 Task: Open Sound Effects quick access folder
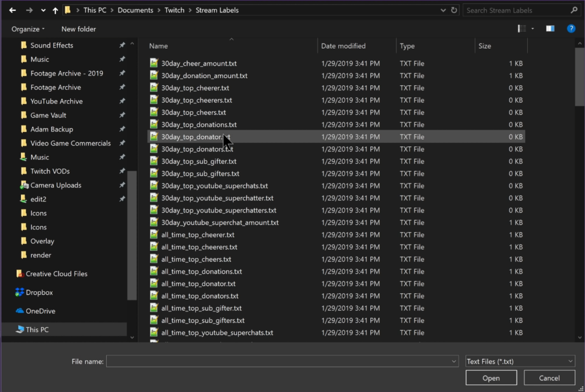pyautogui.click(x=52, y=45)
